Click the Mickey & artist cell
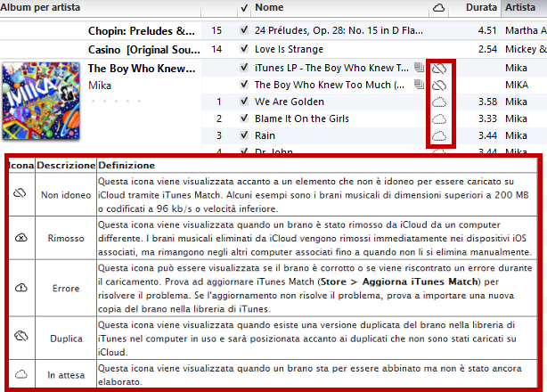Screen dimensions: 547x392 (x=526, y=49)
